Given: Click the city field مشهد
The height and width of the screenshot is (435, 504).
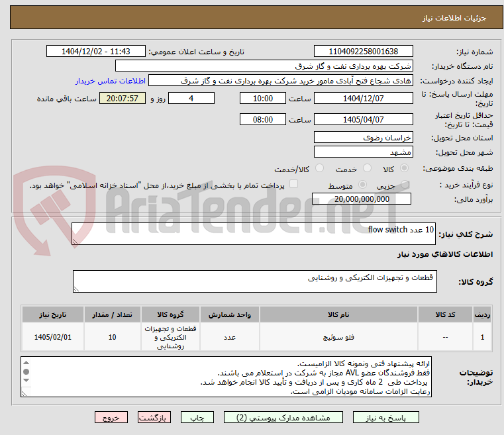Looking at the screenshot, I should [363, 152].
